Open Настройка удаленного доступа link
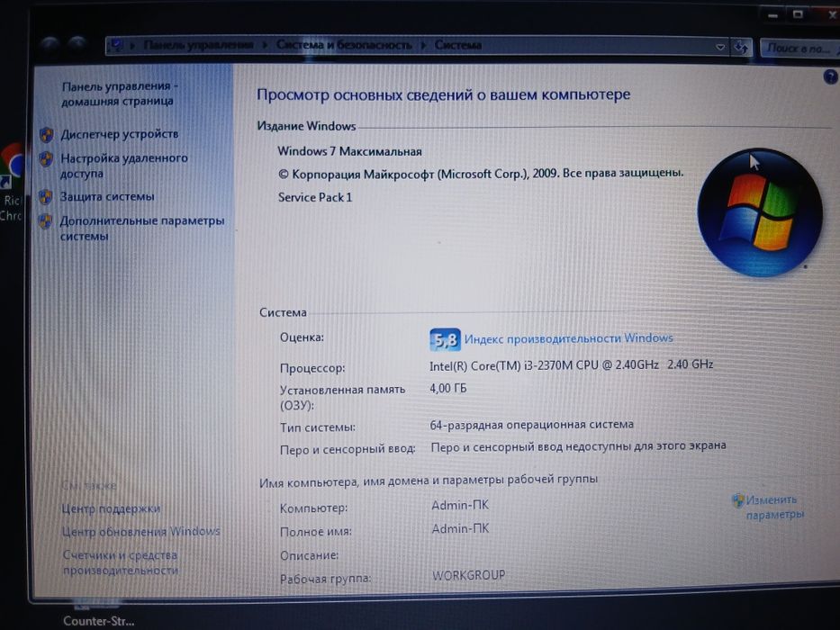 point(123,166)
